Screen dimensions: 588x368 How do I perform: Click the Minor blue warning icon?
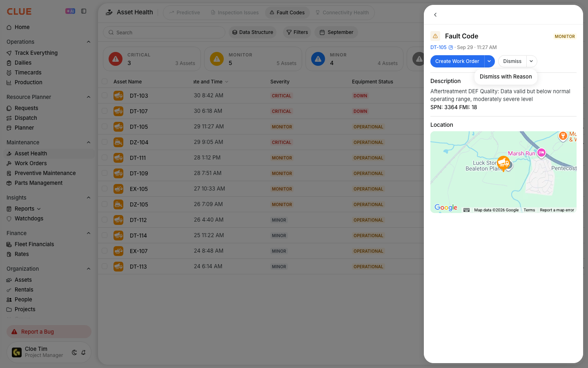coord(318,59)
